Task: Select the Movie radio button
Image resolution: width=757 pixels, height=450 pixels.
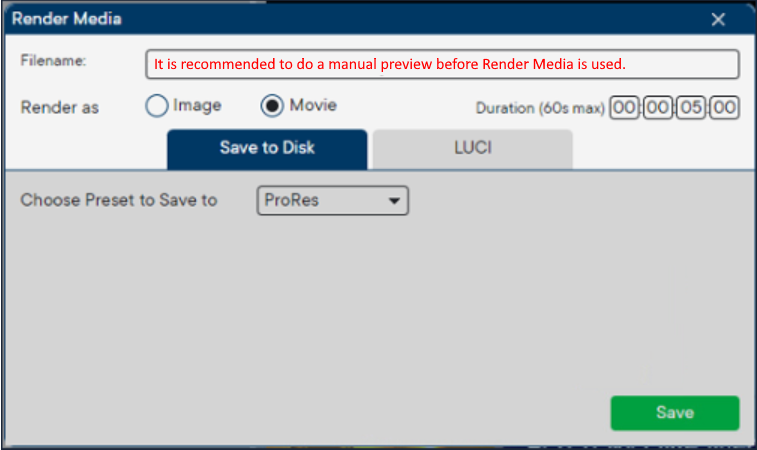Action: tap(270, 106)
